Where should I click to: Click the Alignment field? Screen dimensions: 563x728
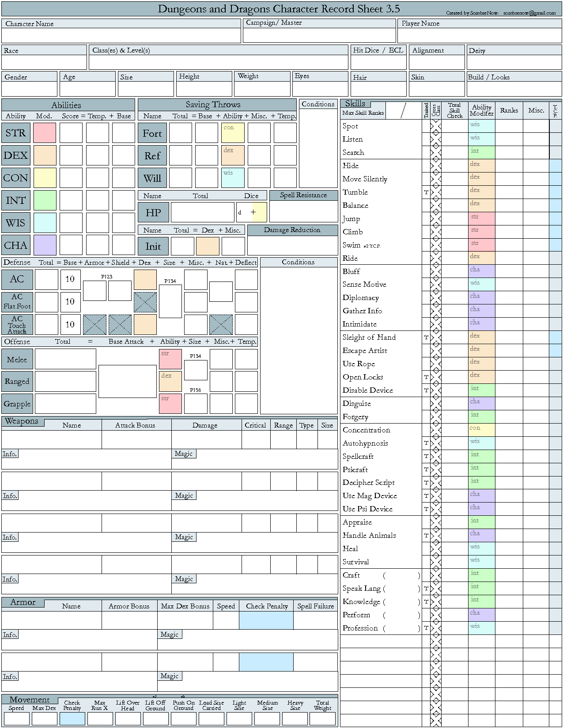point(437,62)
